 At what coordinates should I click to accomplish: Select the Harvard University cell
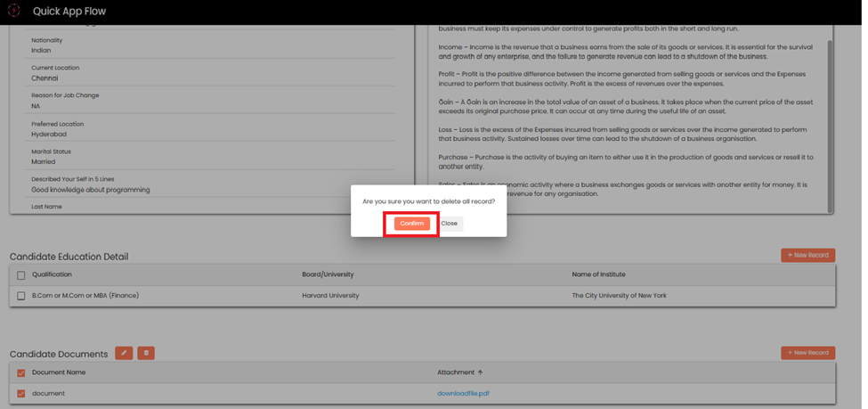(x=330, y=296)
